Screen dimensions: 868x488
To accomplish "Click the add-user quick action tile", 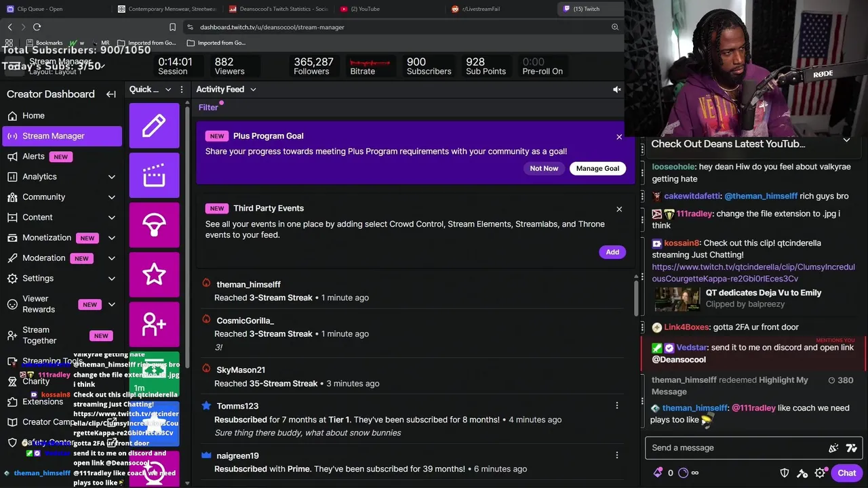I will click(154, 324).
